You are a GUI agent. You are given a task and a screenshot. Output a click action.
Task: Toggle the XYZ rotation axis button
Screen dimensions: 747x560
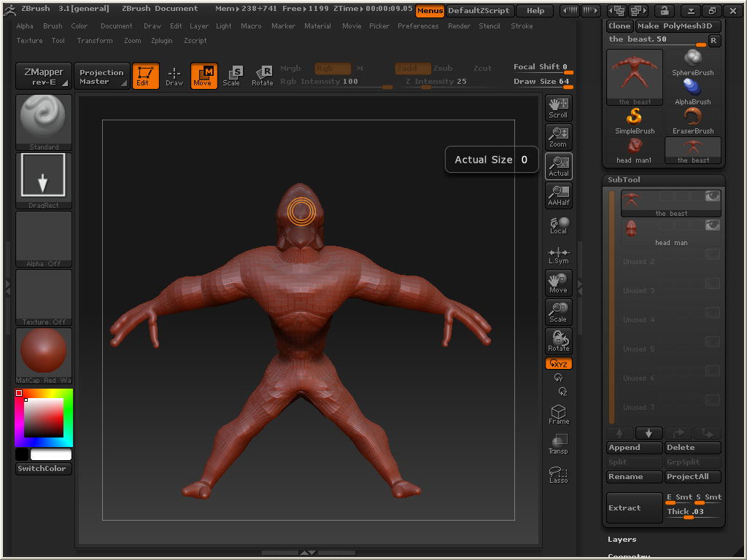(x=558, y=363)
